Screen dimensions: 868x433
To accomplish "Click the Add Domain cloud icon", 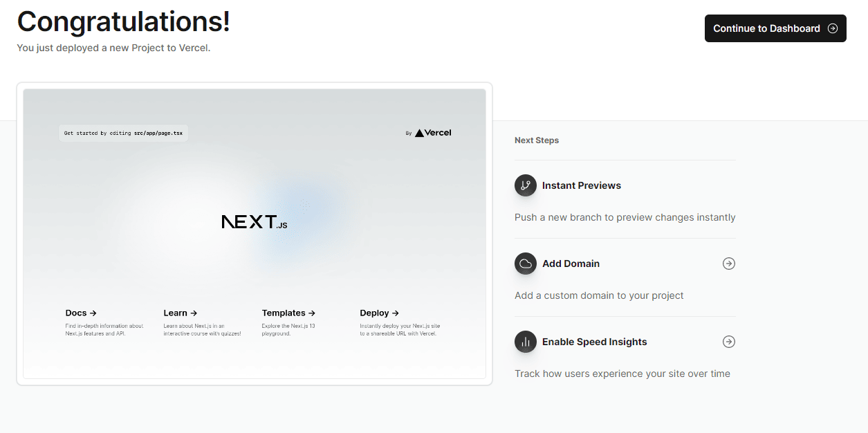I will coord(526,264).
